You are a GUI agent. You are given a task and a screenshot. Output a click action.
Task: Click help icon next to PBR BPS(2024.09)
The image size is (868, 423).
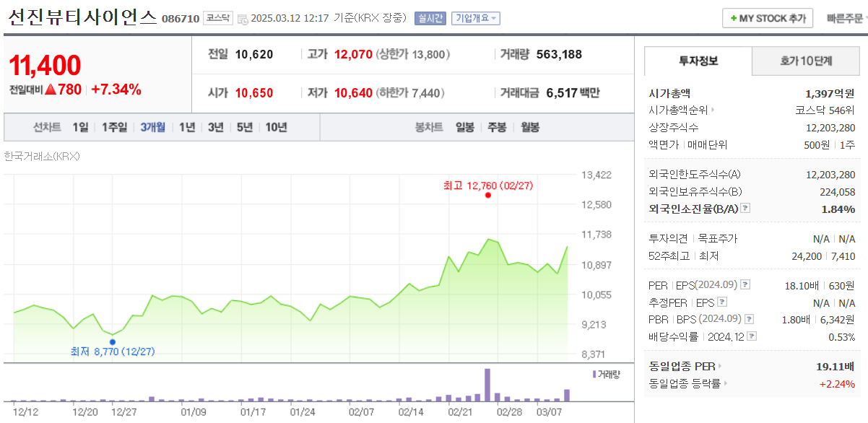(749, 319)
